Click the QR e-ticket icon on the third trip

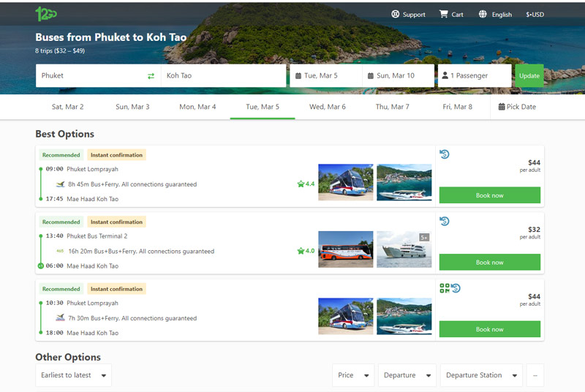click(445, 288)
